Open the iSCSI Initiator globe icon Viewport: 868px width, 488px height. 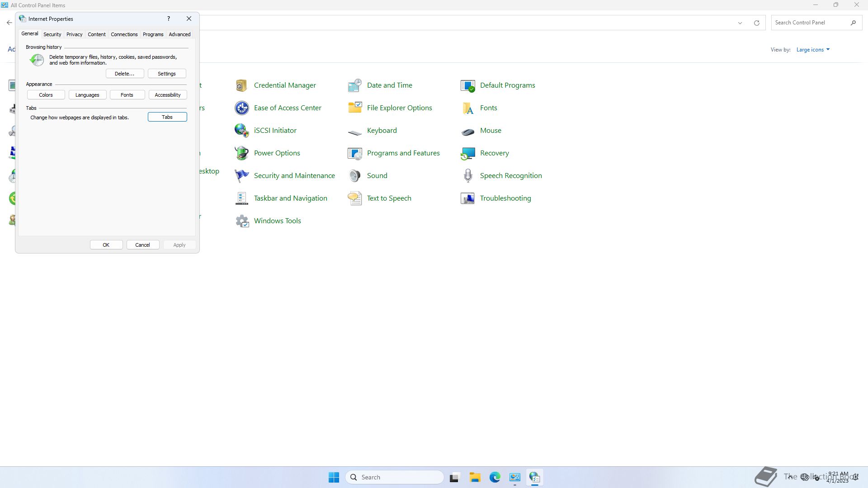(241, 131)
